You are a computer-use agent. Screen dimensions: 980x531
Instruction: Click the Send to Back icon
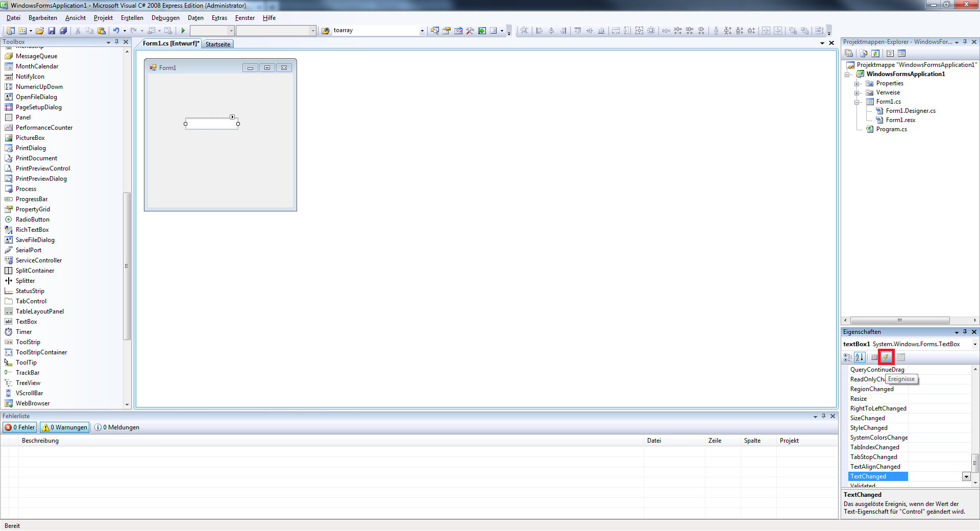click(805, 31)
